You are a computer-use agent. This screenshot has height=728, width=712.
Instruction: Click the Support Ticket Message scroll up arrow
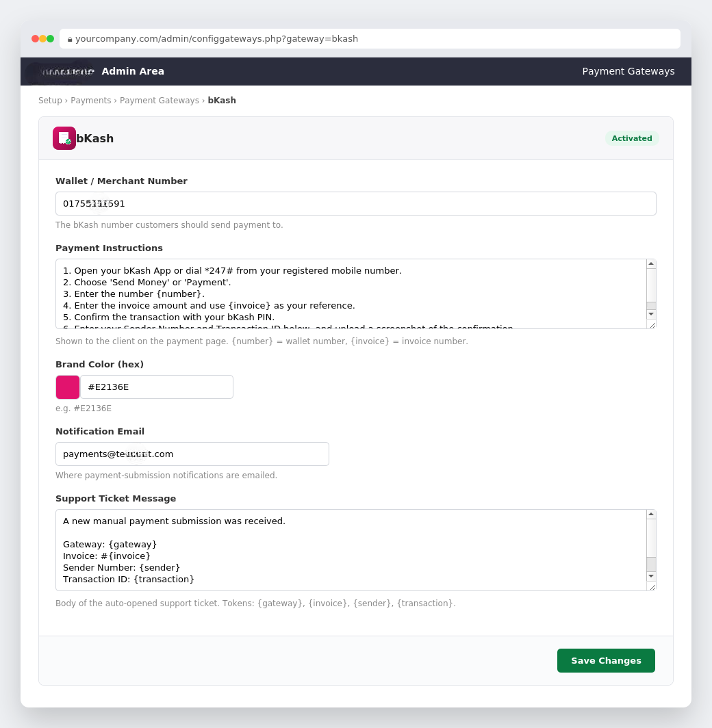[651, 515]
